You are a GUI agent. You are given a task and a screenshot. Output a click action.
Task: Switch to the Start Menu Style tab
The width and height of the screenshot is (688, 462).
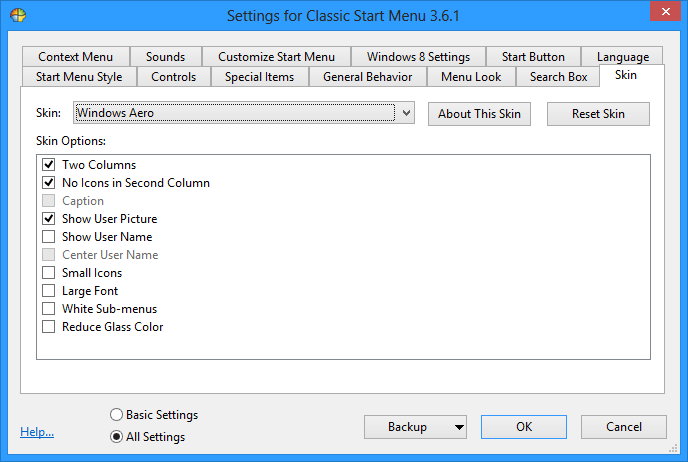pos(79,77)
